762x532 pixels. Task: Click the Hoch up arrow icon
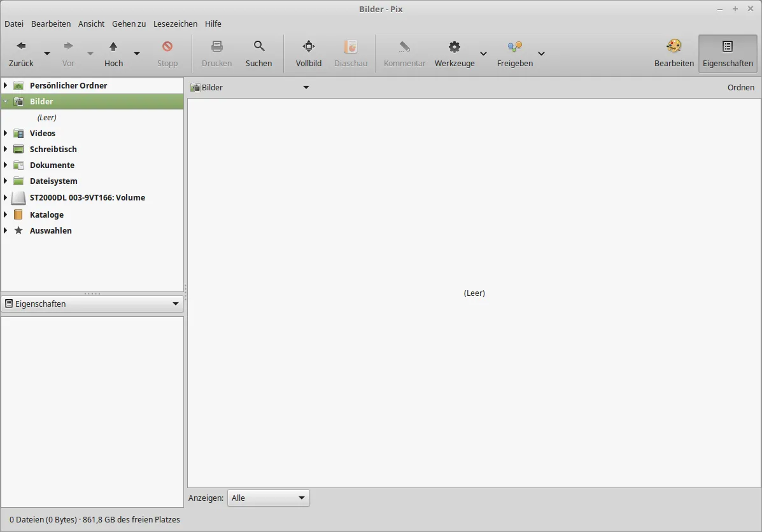(113, 46)
